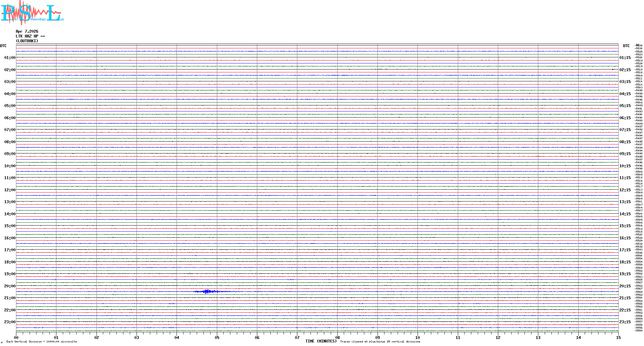
Task: Click minute marker 05 on bottom axis
Action: click(217, 338)
